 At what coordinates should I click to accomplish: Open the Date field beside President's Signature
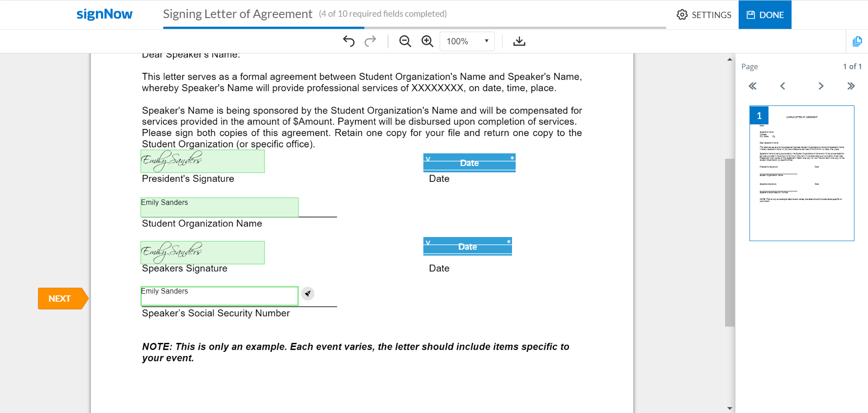pyautogui.click(x=470, y=163)
